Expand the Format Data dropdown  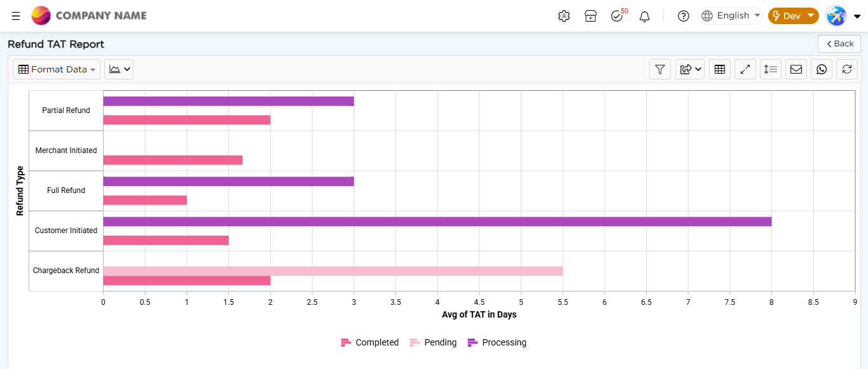coord(57,69)
